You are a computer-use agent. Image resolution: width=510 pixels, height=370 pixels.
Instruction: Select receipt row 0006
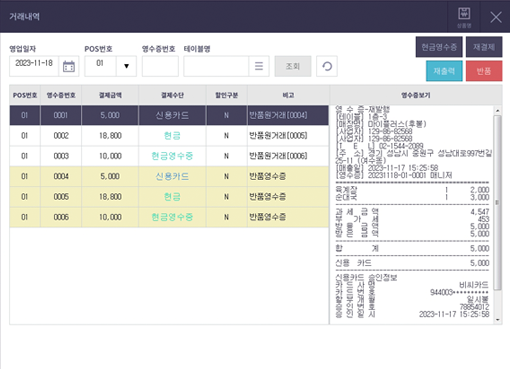click(169, 217)
